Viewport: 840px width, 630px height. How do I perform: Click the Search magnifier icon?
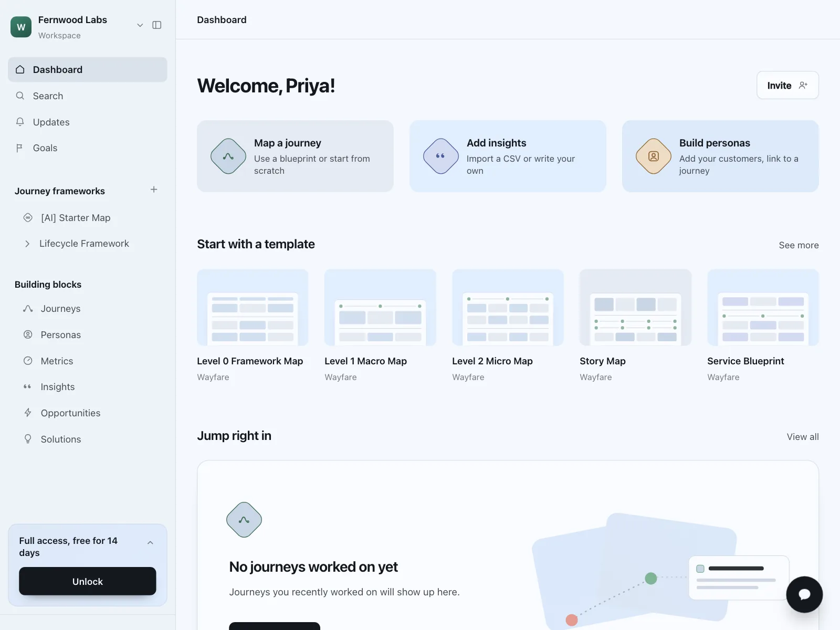click(20, 96)
